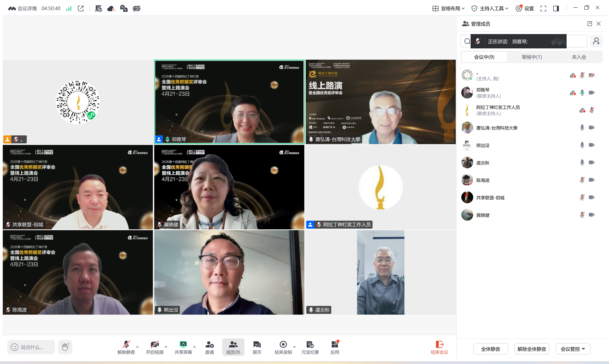
Task: Turn on my video camera
Action: pyautogui.click(x=154, y=347)
